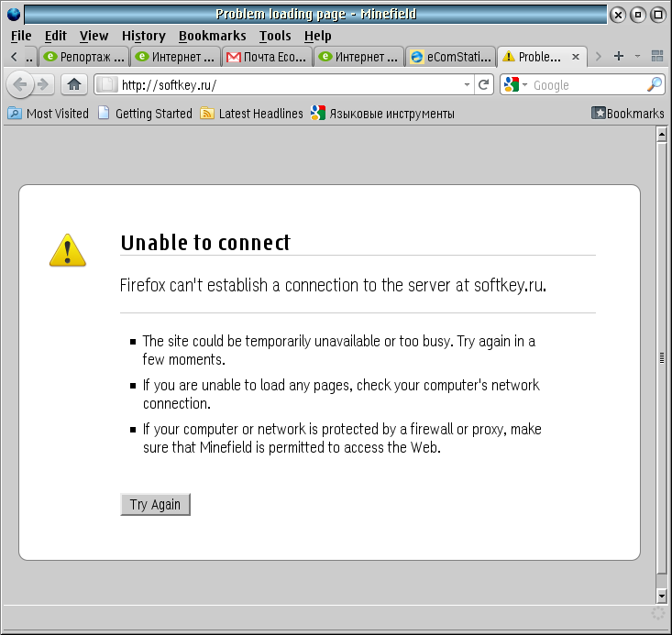Click the "Firefox can't establish a connection" text
This screenshot has width=672, height=635.
pyautogui.click(x=333, y=285)
